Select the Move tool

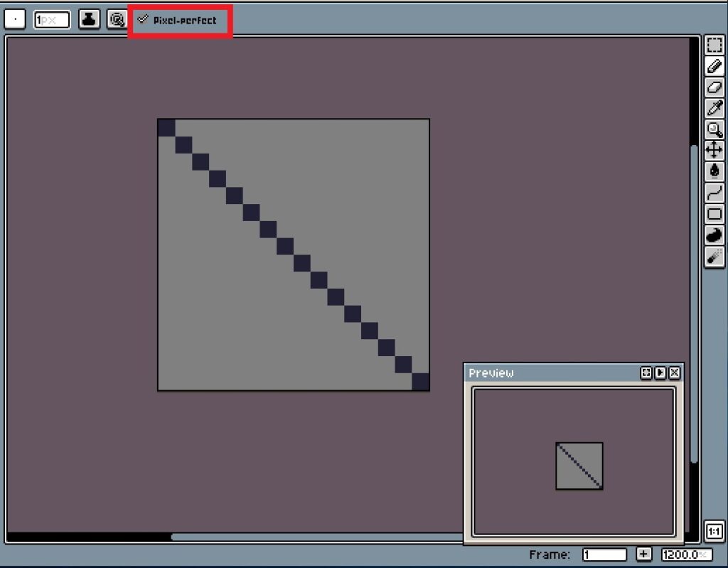tap(714, 150)
